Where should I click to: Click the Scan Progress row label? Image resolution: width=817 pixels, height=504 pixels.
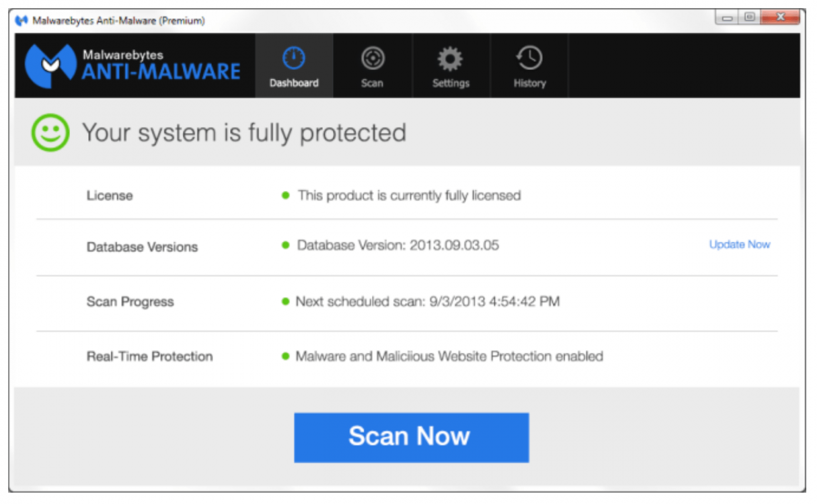click(130, 302)
